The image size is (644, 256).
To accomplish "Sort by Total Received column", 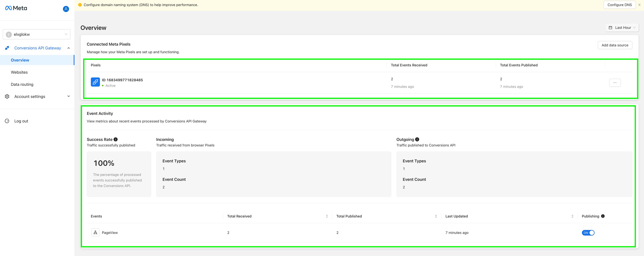I will pyautogui.click(x=327, y=216).
